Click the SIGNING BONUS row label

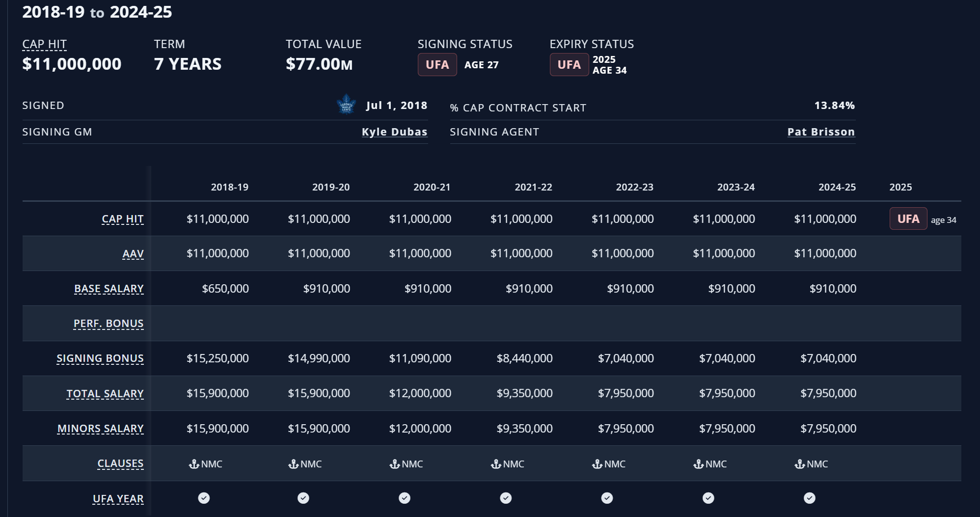pyautogui.click(x=100, y=358)
